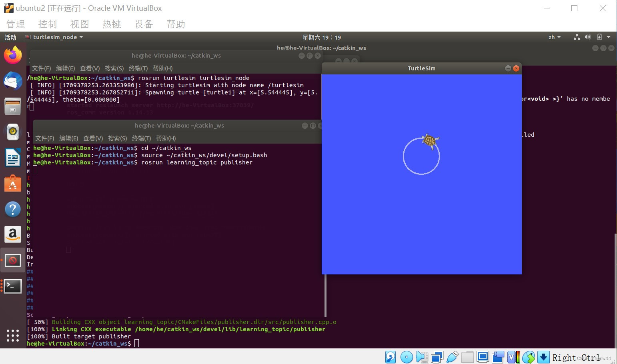Image resolution: width=617 pixels, height=364 pixels.
Task: Open VirtualBox 控制 menu
Action: (x=48, y=24)
